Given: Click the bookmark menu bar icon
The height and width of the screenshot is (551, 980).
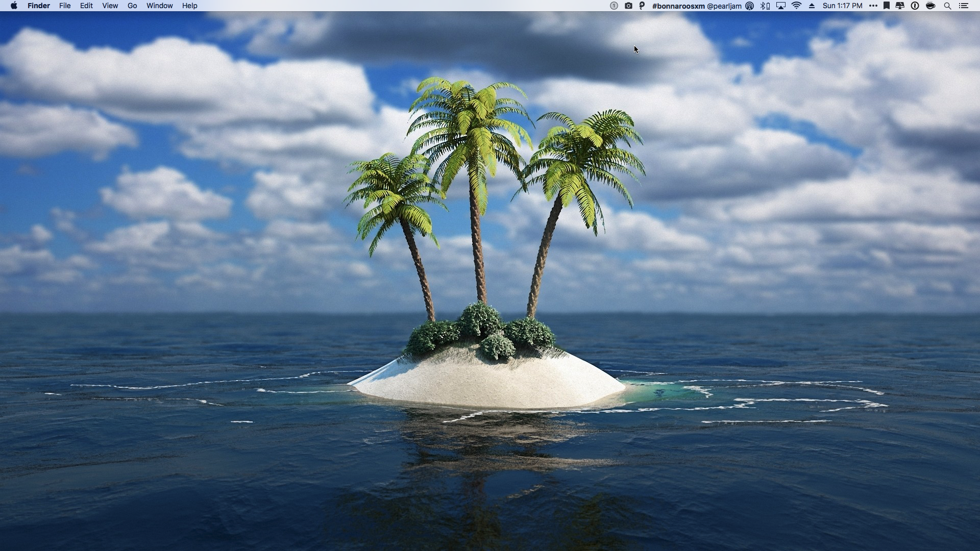Looking at the screenshot, I should [x=887, y=6].
